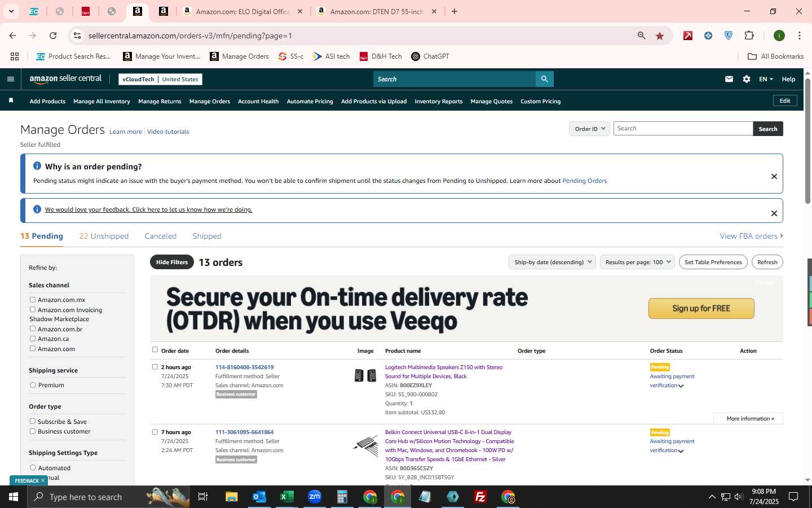Tick the Business customer order type checkbox
The image size is (812, 508).
[33, 431]
